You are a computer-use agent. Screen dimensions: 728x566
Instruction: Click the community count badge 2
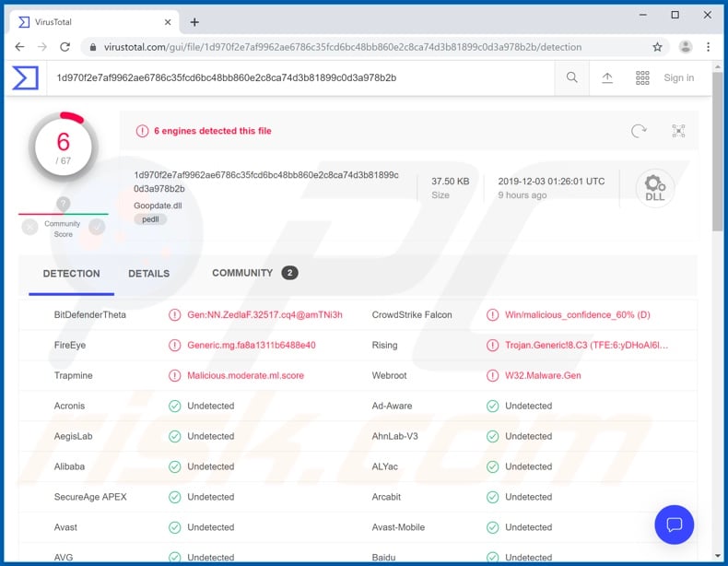289,273
